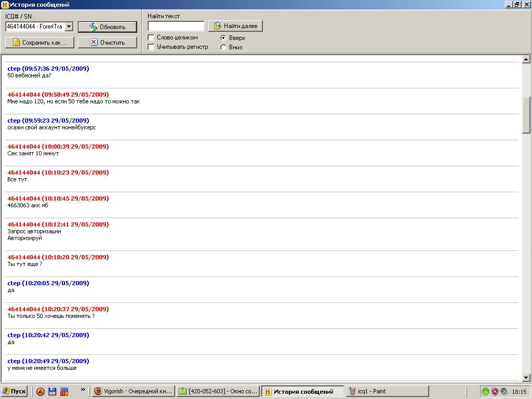The height and width of the screenshot is (399, 532).
Task: Toggle the Учитывать регистр checkbox
Action: (151, 47)
